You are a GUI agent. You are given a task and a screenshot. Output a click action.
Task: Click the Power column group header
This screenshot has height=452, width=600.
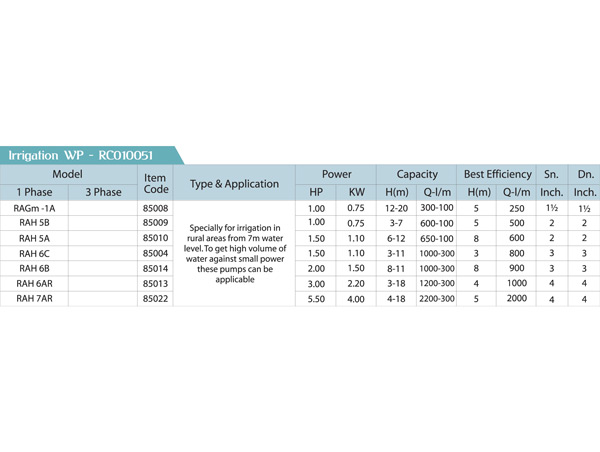click(336, 174)
